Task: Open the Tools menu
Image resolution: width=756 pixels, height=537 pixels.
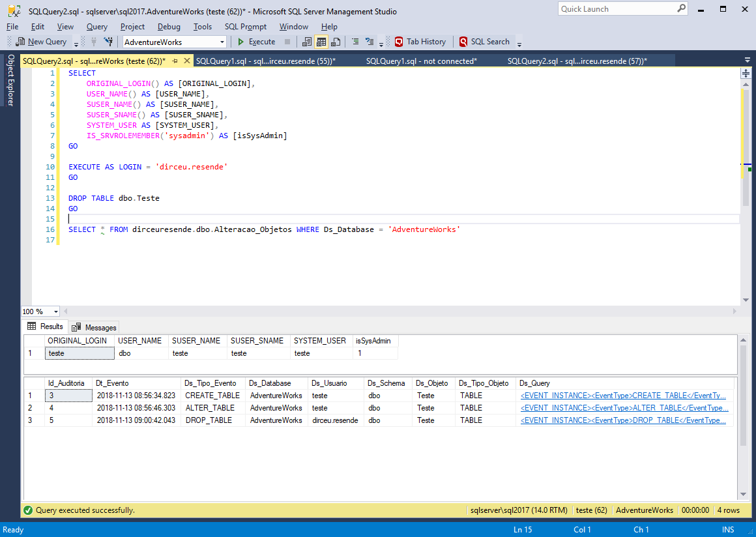Action: coord(203,27)
